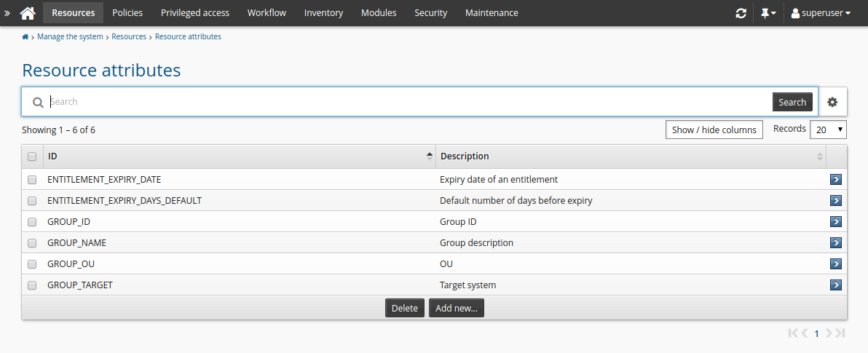Open the home page via house icon

tap(28, 12)
